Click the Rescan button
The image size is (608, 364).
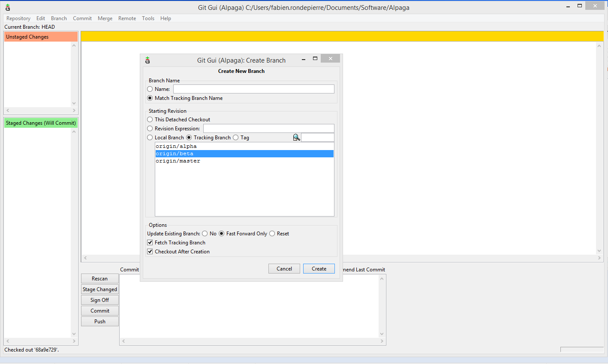coord(100,279)
